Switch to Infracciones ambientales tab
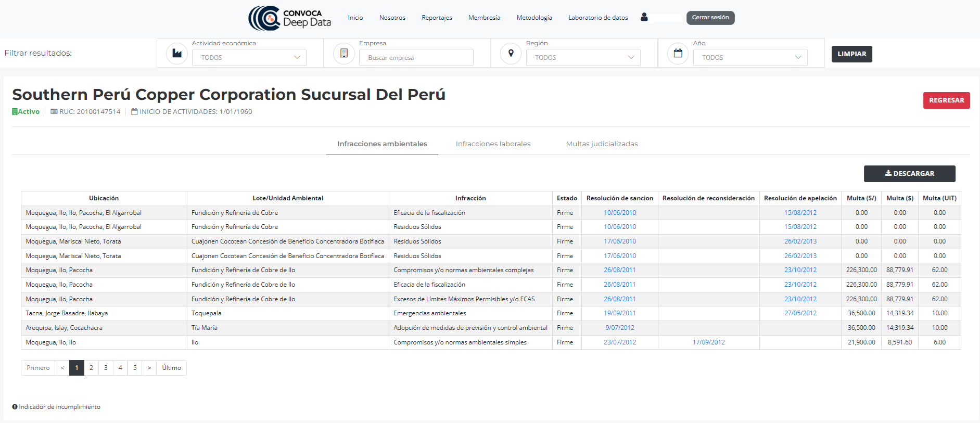Screen dimensions: 980x423 [x=382, y=144]
